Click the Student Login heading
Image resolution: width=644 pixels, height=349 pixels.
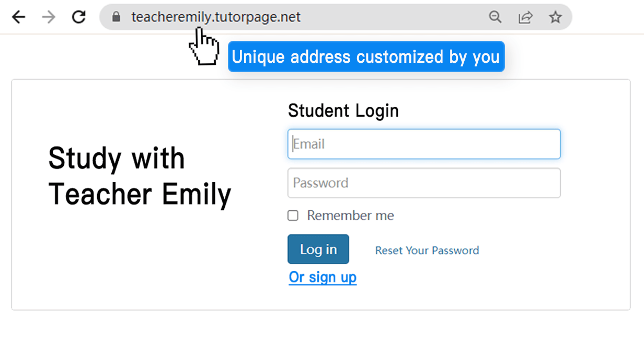point(343,110)
